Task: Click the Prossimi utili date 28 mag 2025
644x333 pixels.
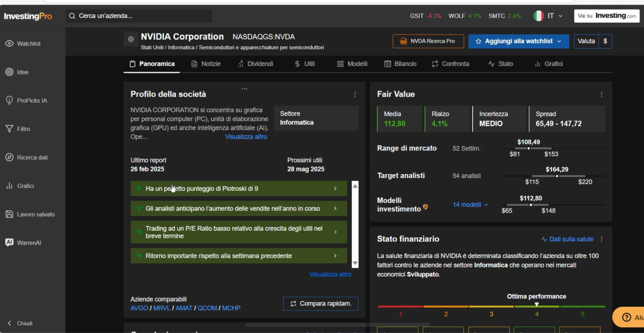Action: pos(306,169)
